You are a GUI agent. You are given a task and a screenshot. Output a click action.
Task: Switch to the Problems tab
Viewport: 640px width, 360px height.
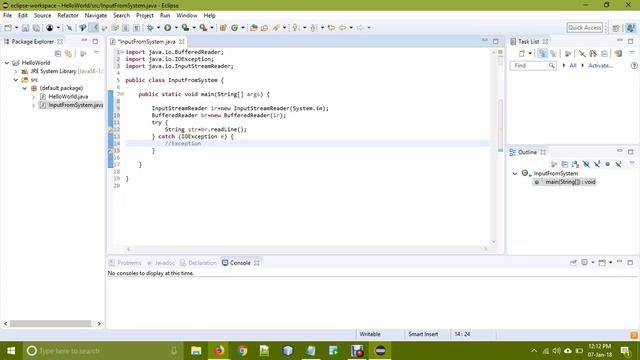125,263
